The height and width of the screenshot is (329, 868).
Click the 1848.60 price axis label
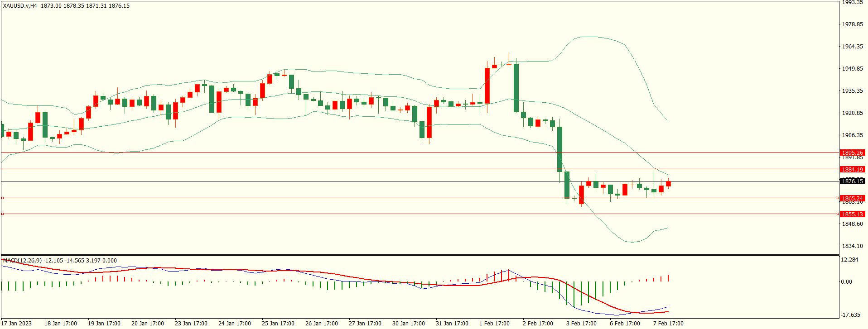coord(853,224)
